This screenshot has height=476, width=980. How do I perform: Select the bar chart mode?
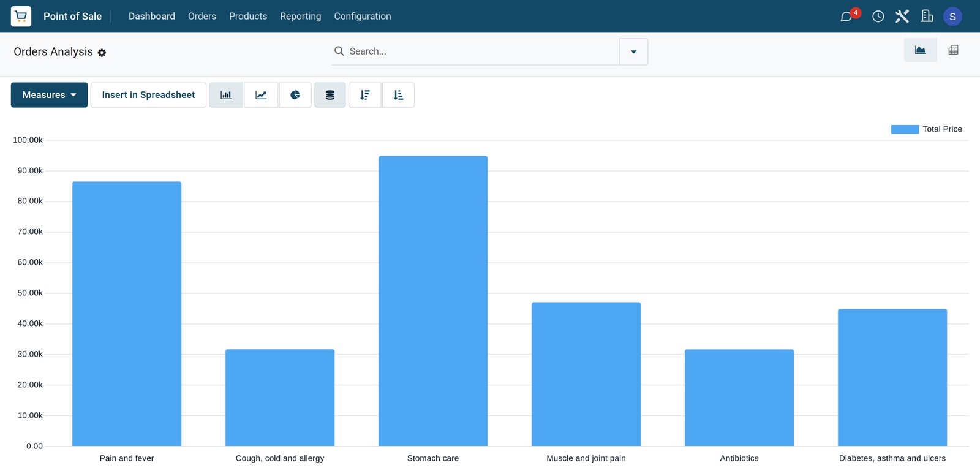coord(226,95)
